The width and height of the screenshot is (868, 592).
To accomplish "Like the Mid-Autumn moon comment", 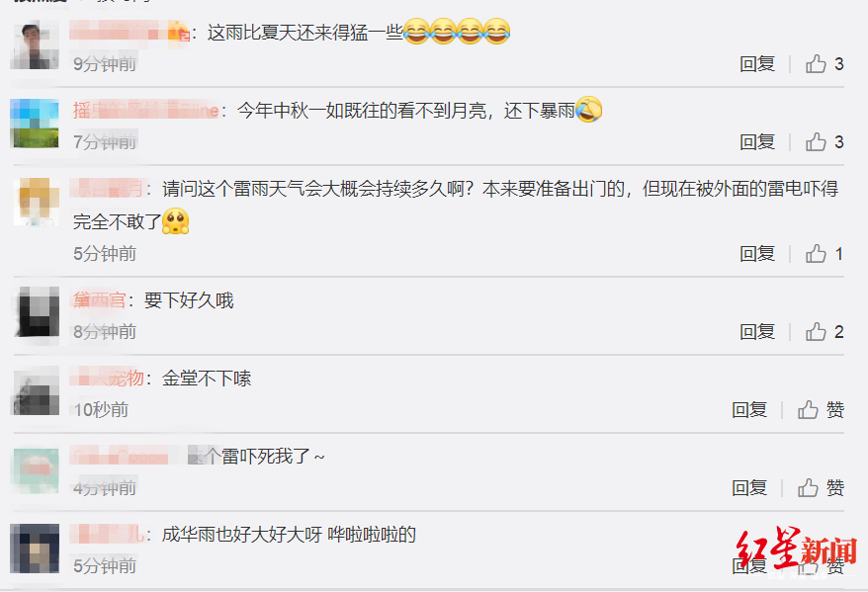I will pyautogui.click(x=825, y=142).
